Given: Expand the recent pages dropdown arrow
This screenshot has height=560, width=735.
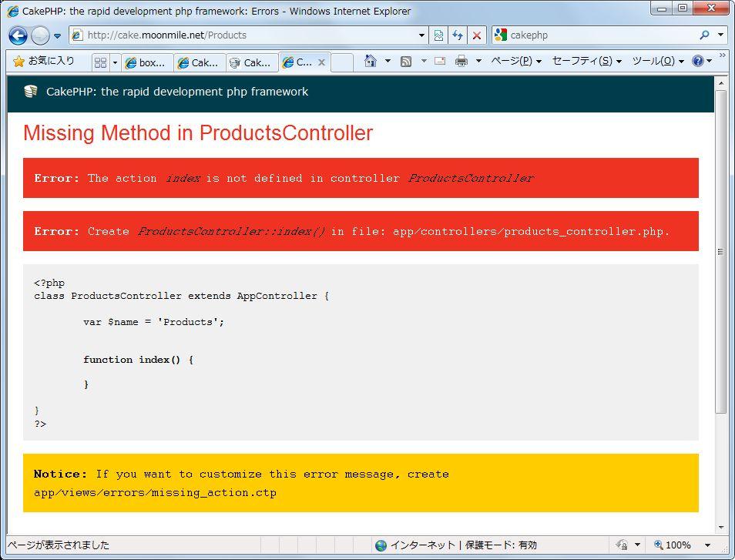Looking at the screenshot, I should point(57,36).
